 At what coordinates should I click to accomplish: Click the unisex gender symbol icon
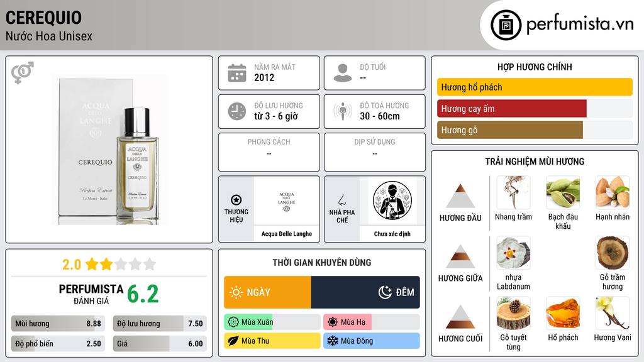(23, 73)
